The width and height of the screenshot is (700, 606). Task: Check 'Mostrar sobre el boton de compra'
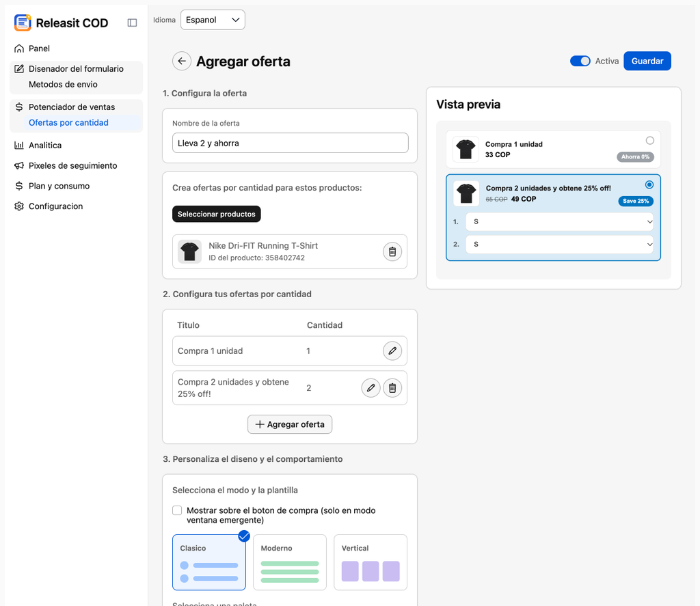pyautogui.click(x=177, y=510)
